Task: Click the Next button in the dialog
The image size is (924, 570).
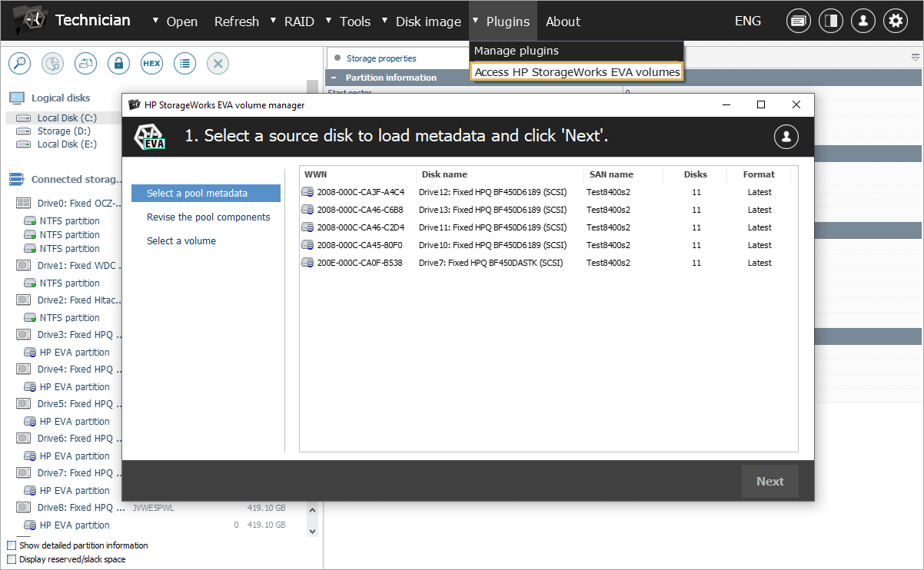Action: click(x=770, y=482)
